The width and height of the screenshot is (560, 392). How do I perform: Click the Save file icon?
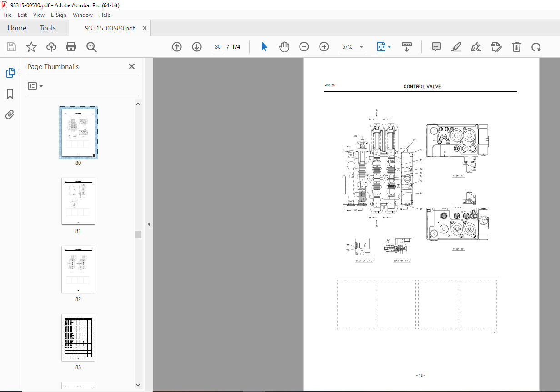11,47
